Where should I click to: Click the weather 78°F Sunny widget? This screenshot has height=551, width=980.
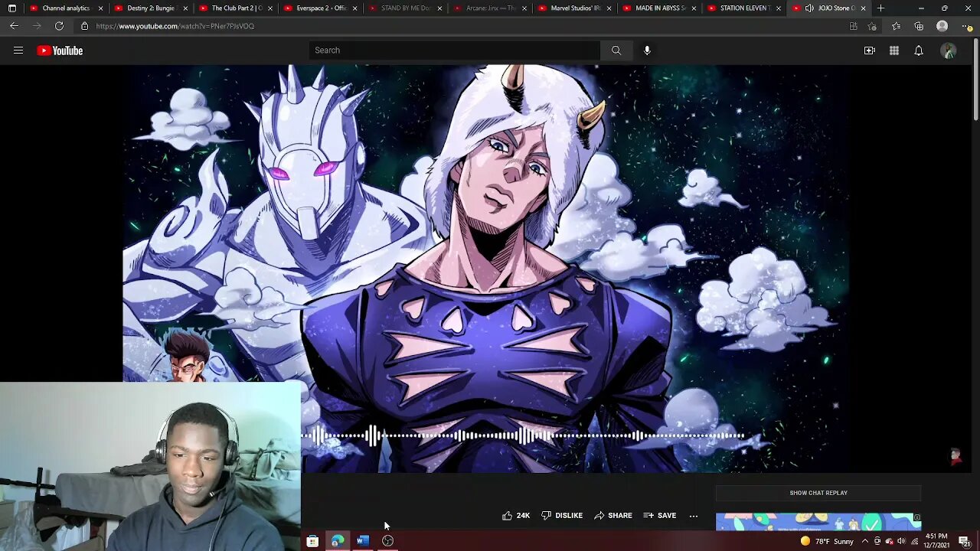tap(827, 541)
